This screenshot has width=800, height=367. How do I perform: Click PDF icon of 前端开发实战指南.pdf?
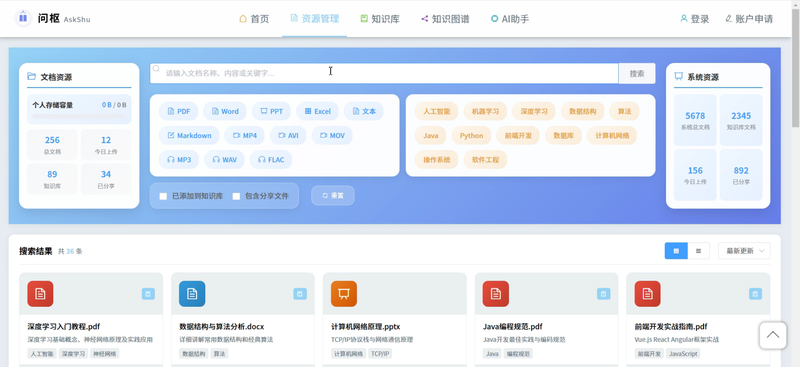coord(647,293)
